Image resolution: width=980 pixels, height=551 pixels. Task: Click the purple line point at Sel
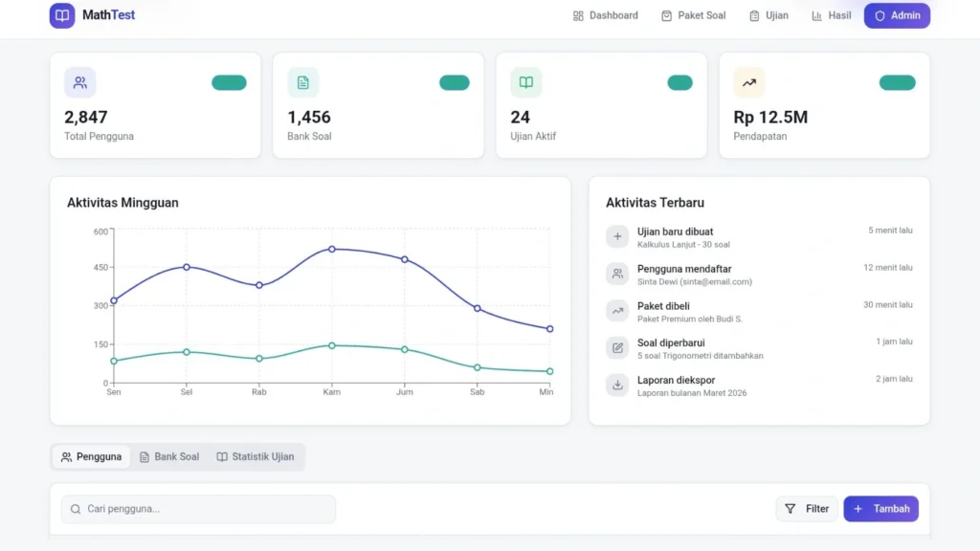click(187, 267)
